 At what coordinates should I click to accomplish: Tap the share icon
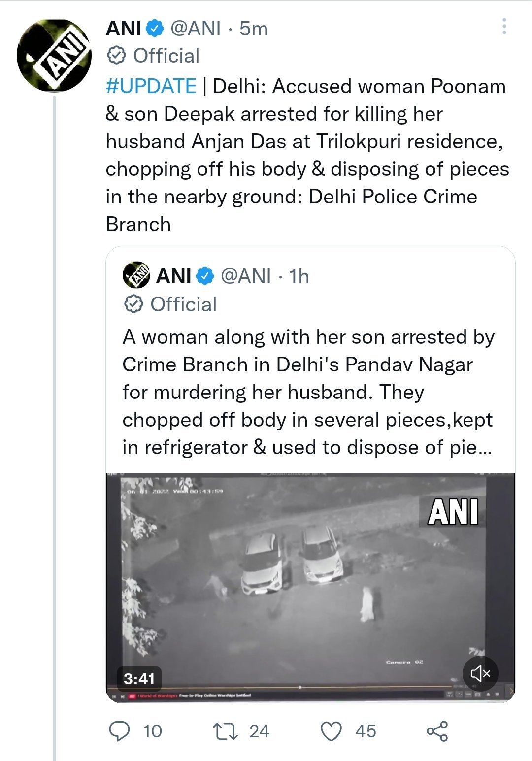[x=437, y=731]
